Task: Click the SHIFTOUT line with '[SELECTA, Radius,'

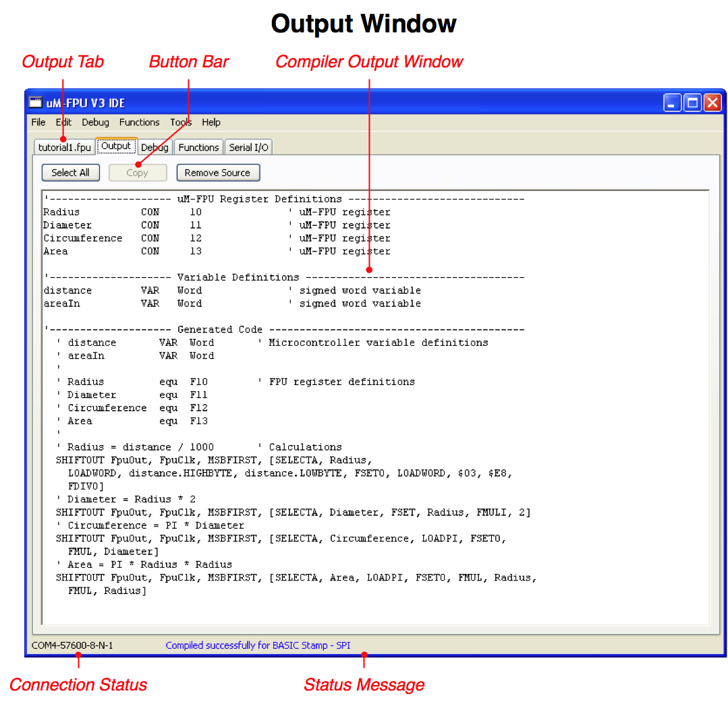Action: pyautogui.click(x=214, y=461)
